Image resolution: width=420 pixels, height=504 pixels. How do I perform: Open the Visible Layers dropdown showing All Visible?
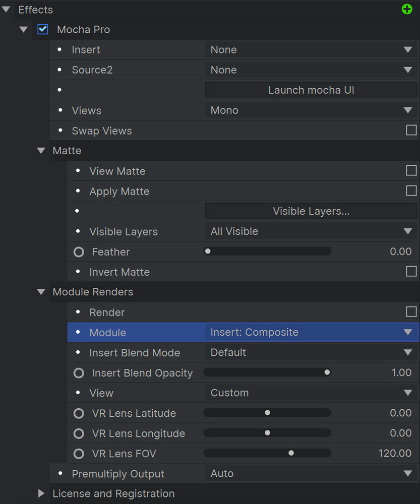(311, 231)
